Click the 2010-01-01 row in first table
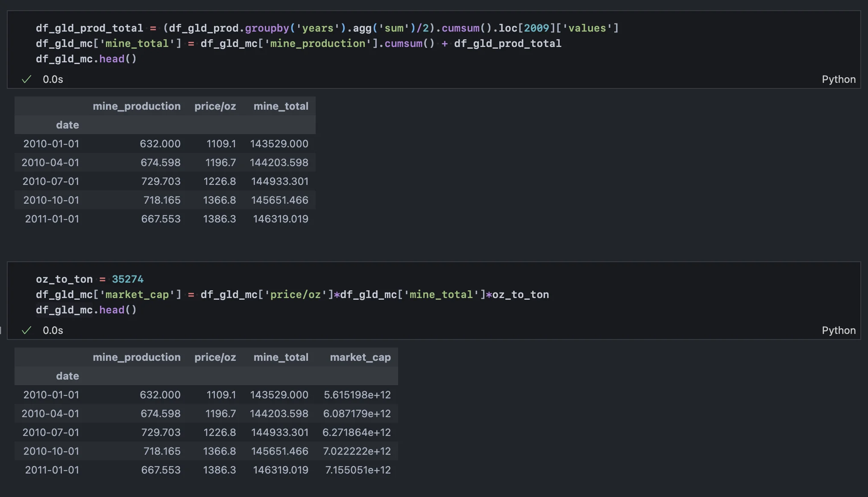The width and height of the screenshot is (868, 497). point(51,144)
